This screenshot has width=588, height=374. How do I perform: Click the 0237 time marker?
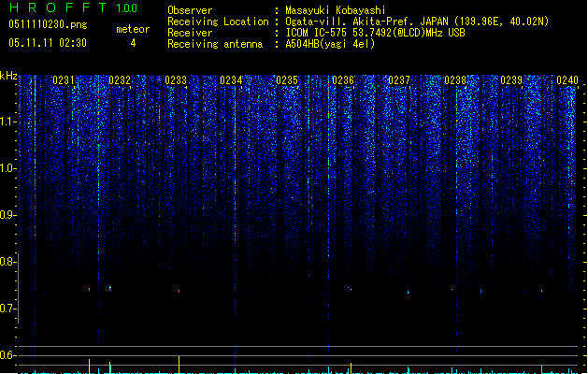tap(399, 80)
